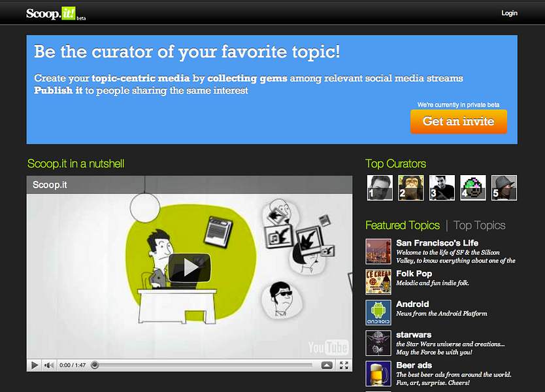Click the small play icon in video controls
This screenshot has height=392, width=545.
pos(35,365)
